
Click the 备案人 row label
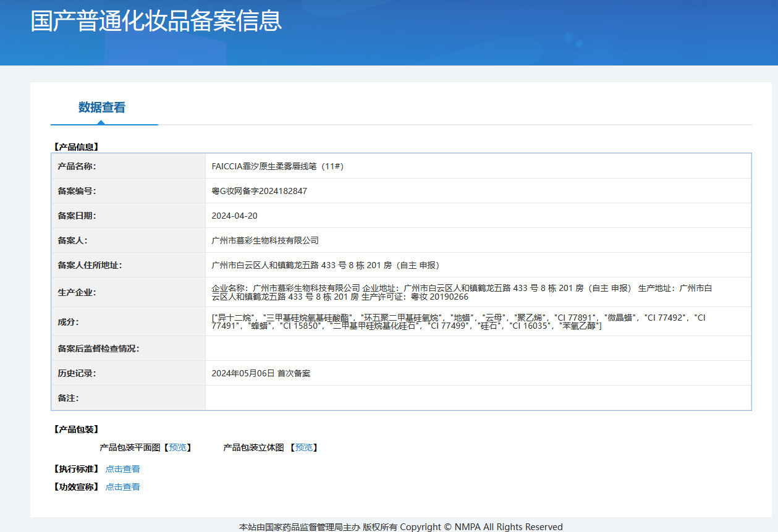(x=73, y=240)
